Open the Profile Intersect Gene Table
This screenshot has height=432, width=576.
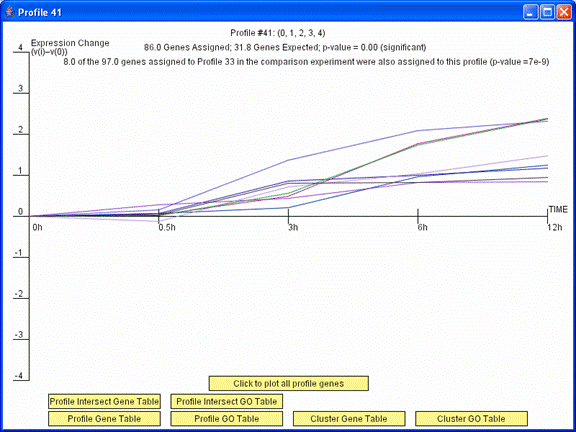point(104,401)
